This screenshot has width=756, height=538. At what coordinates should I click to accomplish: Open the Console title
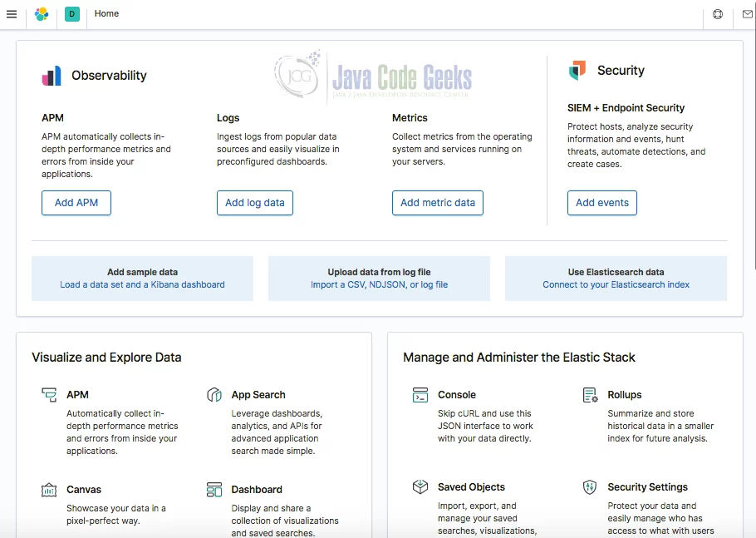point(457,395)
